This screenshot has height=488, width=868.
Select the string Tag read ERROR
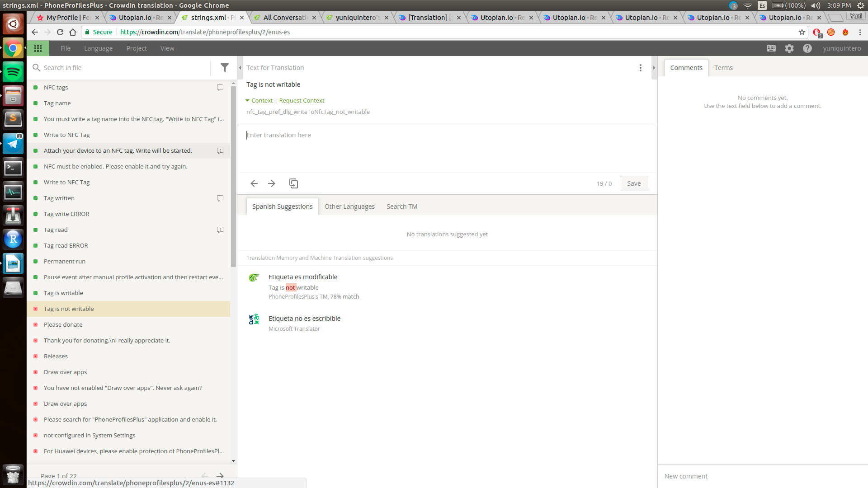[128, 246]
